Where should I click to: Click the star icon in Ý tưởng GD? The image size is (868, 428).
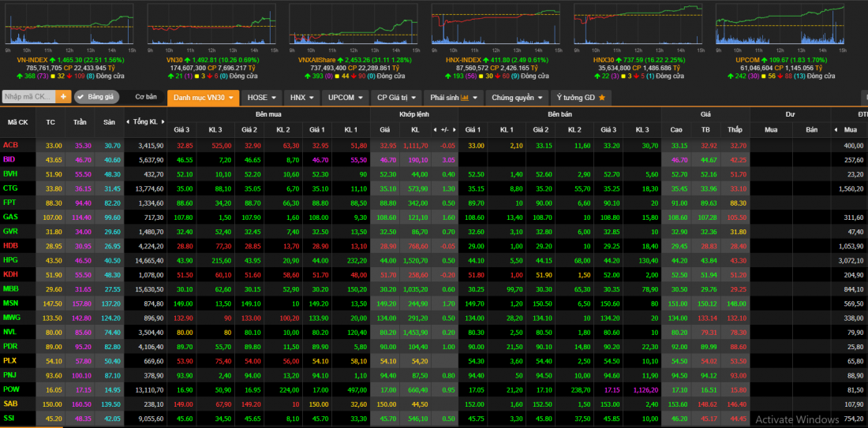(x=602, y=98)
